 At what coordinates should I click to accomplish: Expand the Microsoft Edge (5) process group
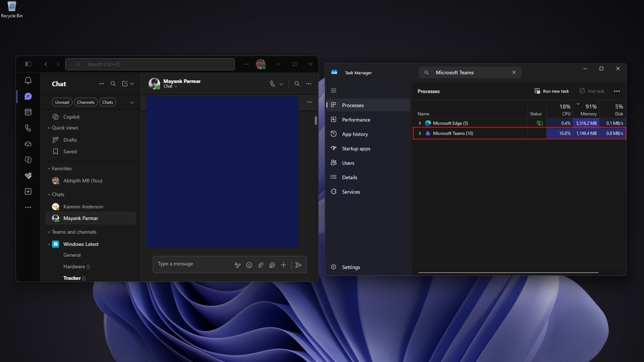[420, 123]
